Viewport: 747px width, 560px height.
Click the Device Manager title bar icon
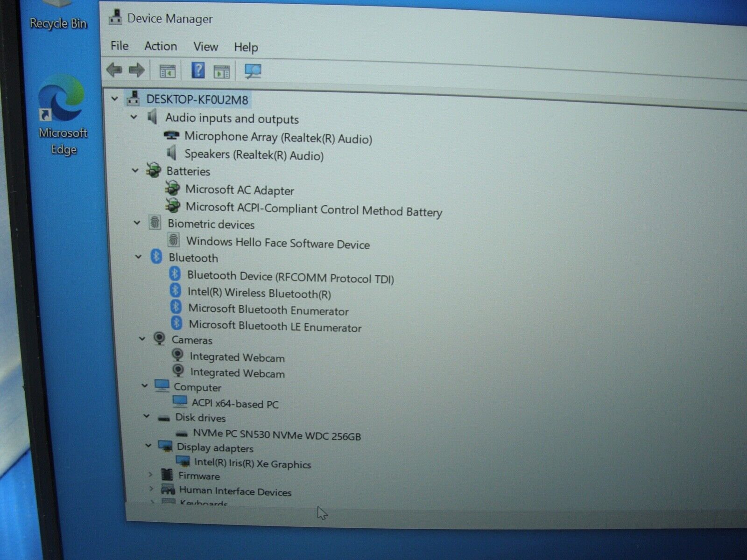click(x=115, y=17)
